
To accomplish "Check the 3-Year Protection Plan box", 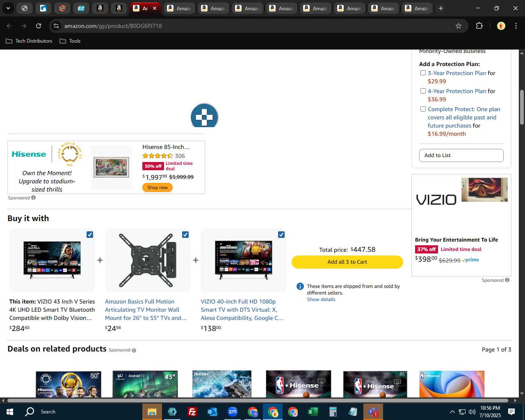I will coord(423,73).
